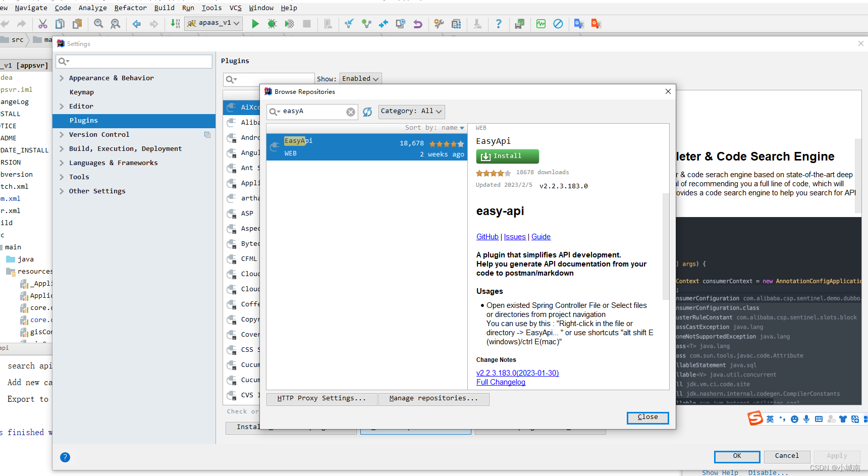Screen dimensions: 868x476
Task: Open the Guide link for easy-api
Action: [x=541, y=237]
